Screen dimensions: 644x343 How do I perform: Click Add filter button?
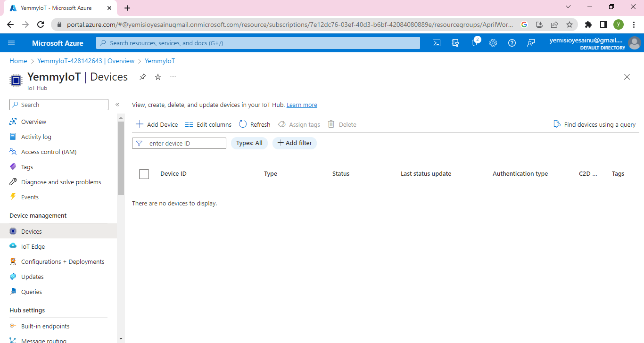pyautogui.click(x=295, y=143)
